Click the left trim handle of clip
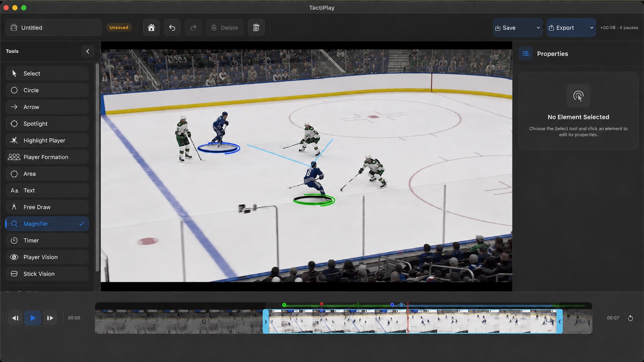Screen dimensions: 644x362 click(265, 321)
